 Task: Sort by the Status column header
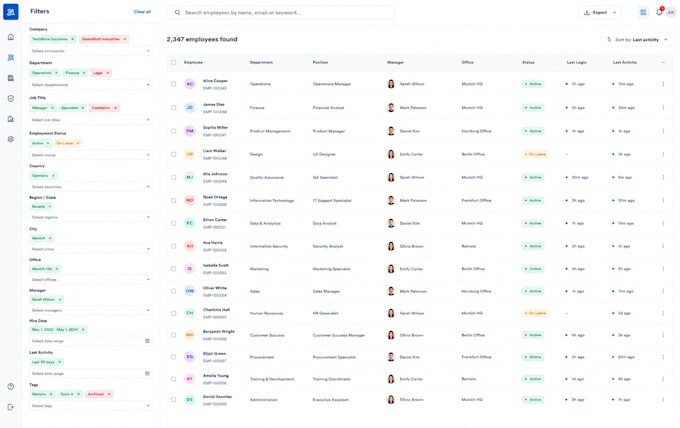coord(528,62)
